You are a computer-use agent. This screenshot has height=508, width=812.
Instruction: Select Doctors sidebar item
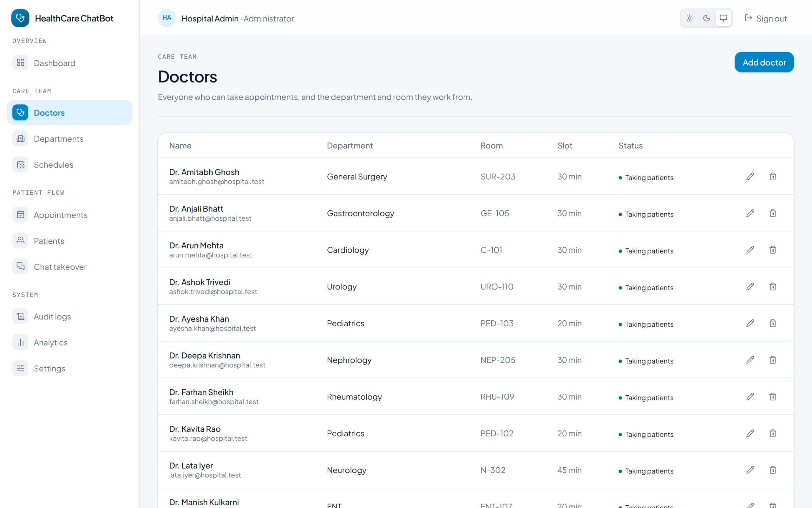(x=69, y=112)
